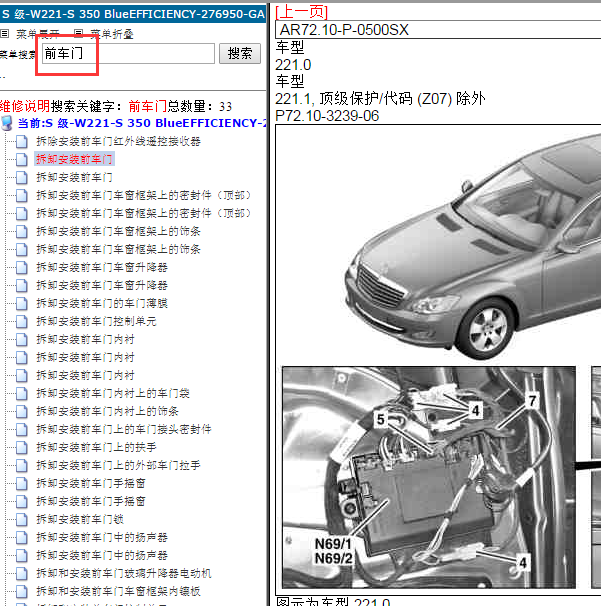Click document icon for 玻璃升降器电动机 row
Viewport: 601px width, 606px height.
[22, 574]
